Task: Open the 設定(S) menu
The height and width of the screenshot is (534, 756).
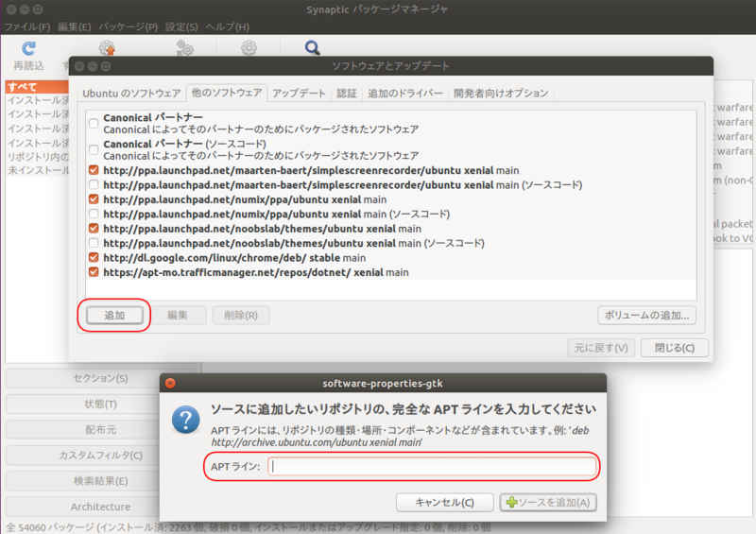Action: 181,27
